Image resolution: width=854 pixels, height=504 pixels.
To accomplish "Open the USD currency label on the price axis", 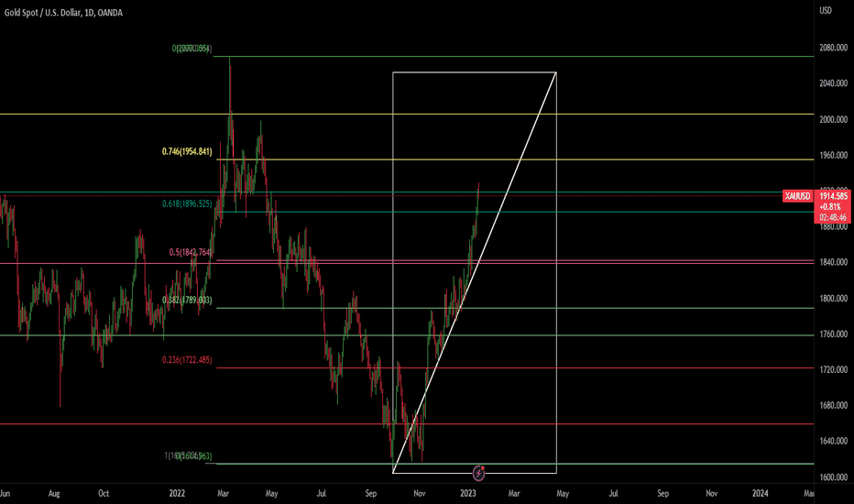I will (x=826, y=10).
